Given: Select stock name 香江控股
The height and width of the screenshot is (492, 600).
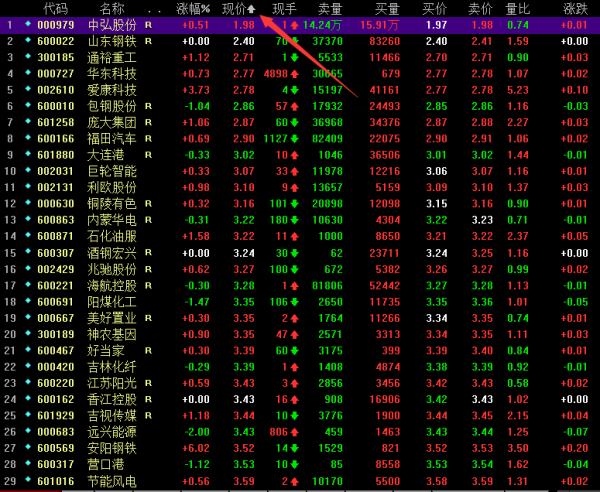Looking at the screenshot, I should click(x=112, y=400).
